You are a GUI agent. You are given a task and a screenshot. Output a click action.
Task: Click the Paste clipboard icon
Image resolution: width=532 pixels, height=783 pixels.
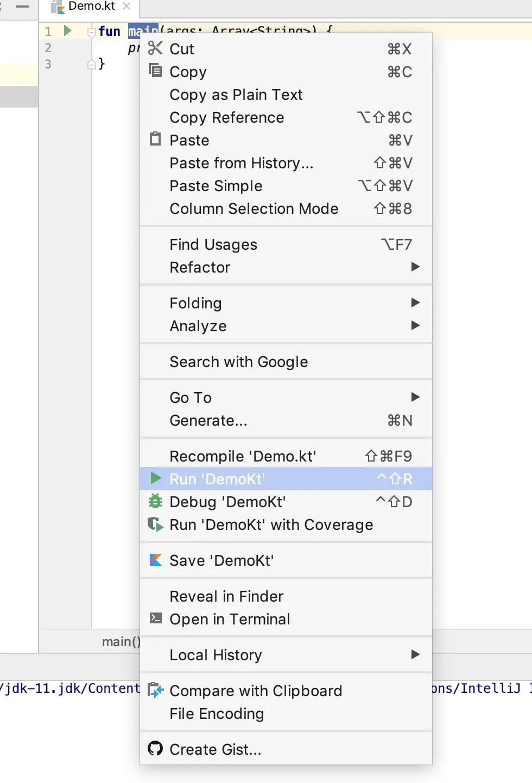pyautogui.click(x=155, y=139)
